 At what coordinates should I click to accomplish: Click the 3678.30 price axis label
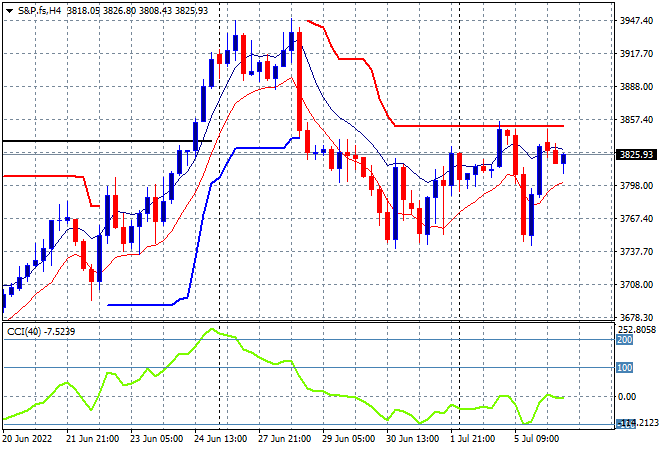pyautogui.click(x=636, y=318)
